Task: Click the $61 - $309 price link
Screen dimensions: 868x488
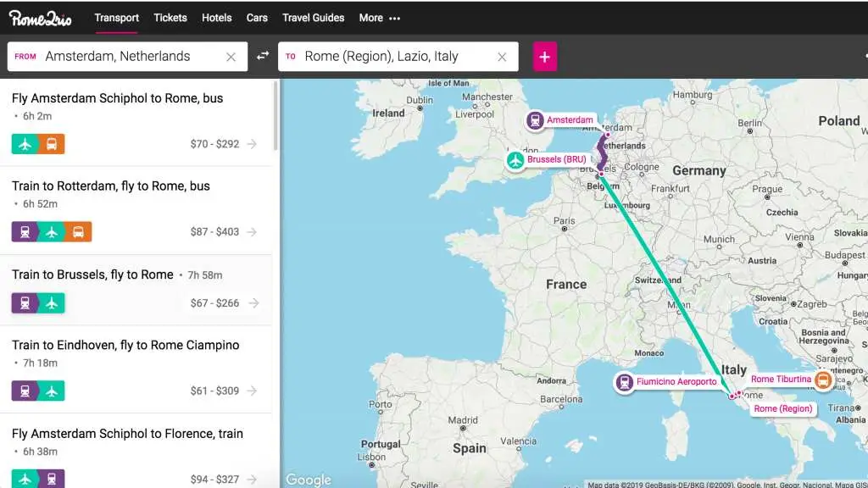Action: pyautogui.click(x=217, y=391)
